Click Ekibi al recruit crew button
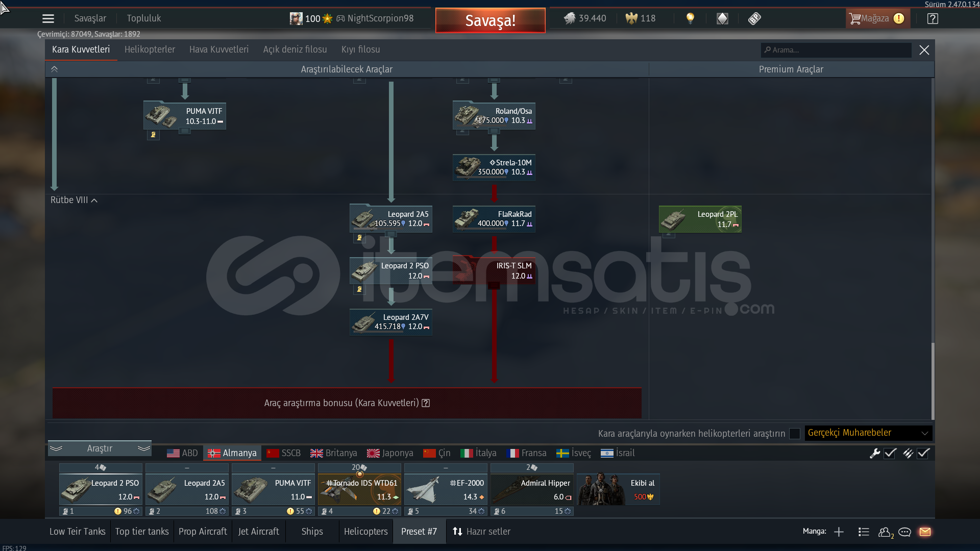The image size is (980, 551). tap(619, 489)
